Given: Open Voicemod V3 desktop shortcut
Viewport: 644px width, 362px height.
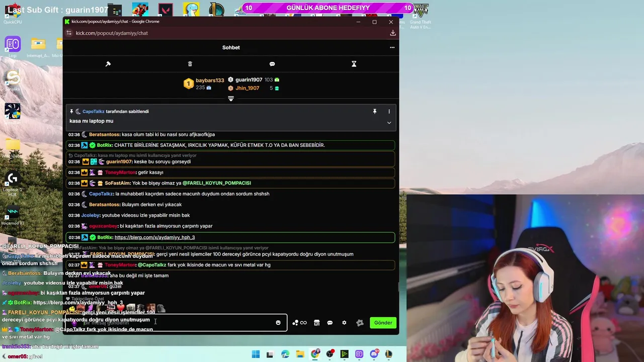Looking at the screenshot, I should pyautogui.click(x=13, y=215).
